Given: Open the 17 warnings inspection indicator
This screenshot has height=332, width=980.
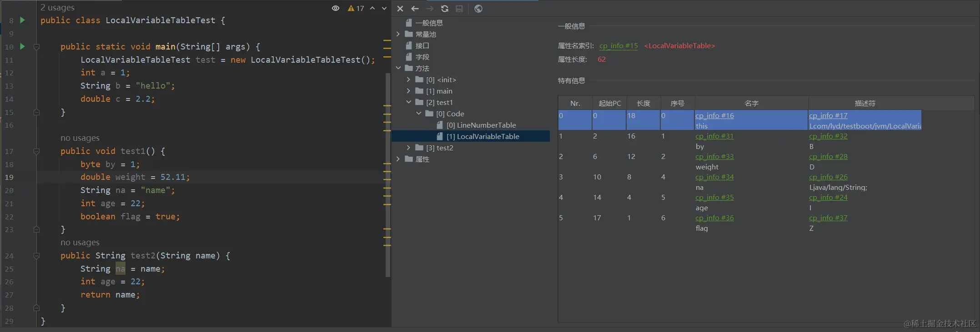Looking at the screenshot, I should click(356, 8).
